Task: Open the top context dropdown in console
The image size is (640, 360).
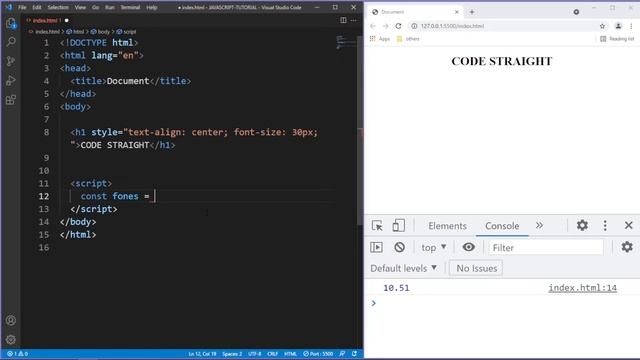Action: pos(433,247)
